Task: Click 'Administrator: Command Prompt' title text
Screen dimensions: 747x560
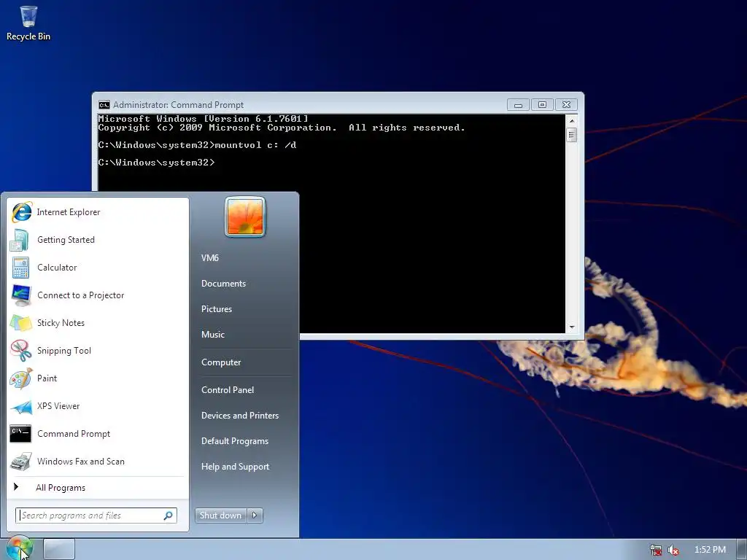Action: click(x=178, y=105)
